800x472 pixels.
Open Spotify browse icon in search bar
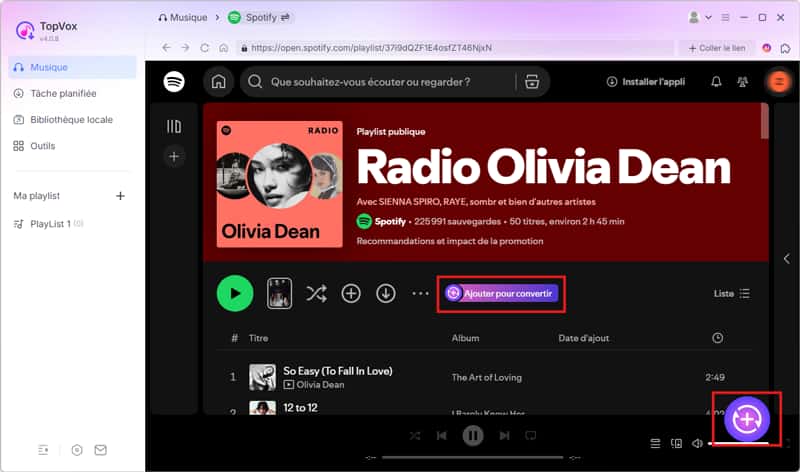532,82
